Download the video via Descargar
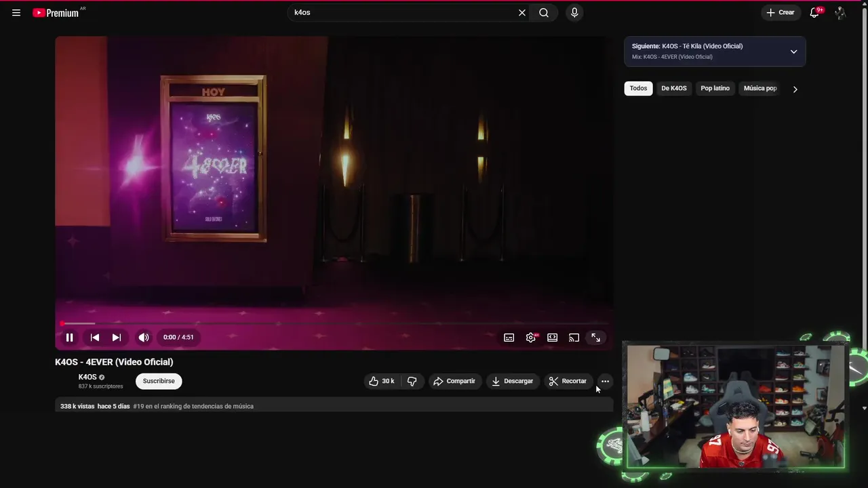The height and width of the screenshot is (488, 868). pyautogui.click(x=513, y=381)
